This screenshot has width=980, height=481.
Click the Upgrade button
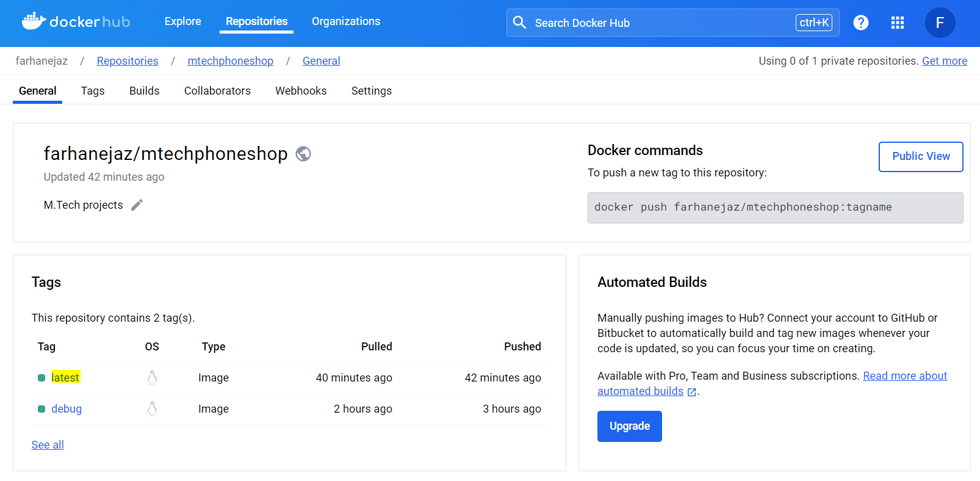630,426
